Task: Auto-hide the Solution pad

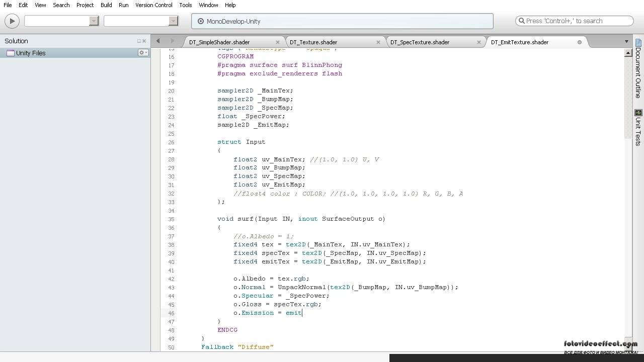Action: [139, 41]
